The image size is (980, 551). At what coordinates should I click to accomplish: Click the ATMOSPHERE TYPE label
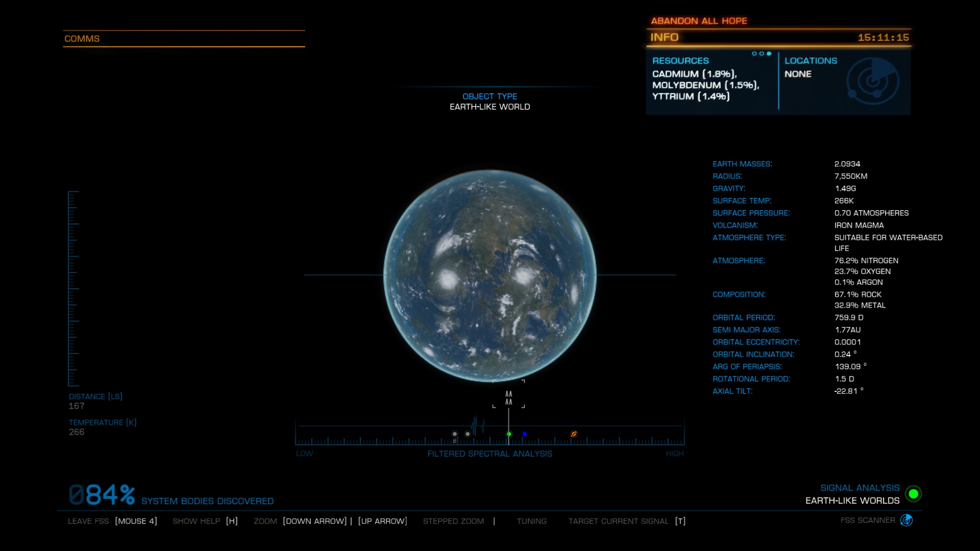[x=749, y=237]
